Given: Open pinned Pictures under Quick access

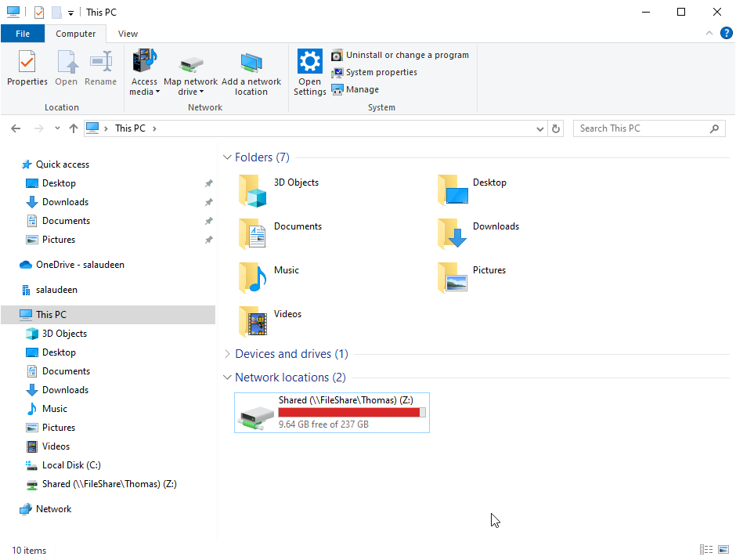Looking at the screenshot, I should click(58, 240).
